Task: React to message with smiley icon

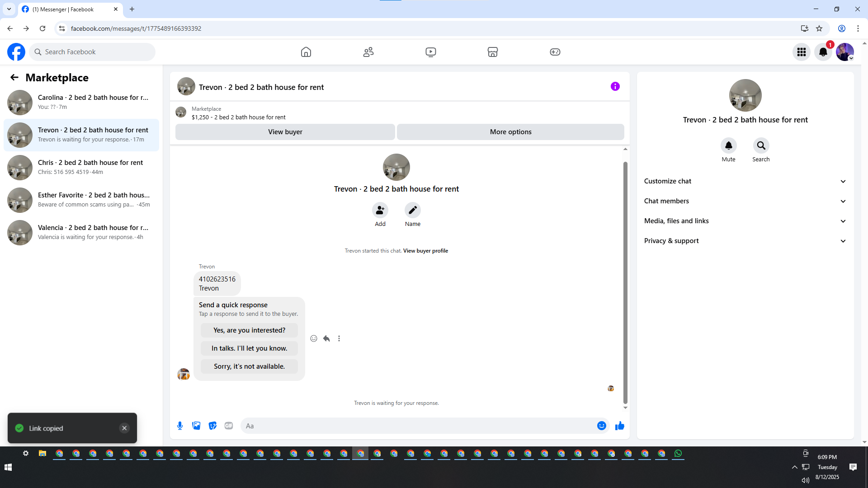Action: 314,338
